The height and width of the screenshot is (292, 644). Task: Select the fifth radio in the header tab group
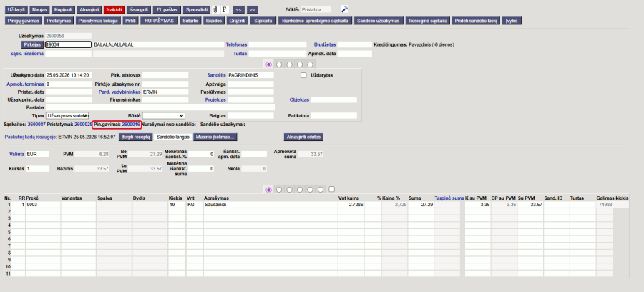[310, 64]
